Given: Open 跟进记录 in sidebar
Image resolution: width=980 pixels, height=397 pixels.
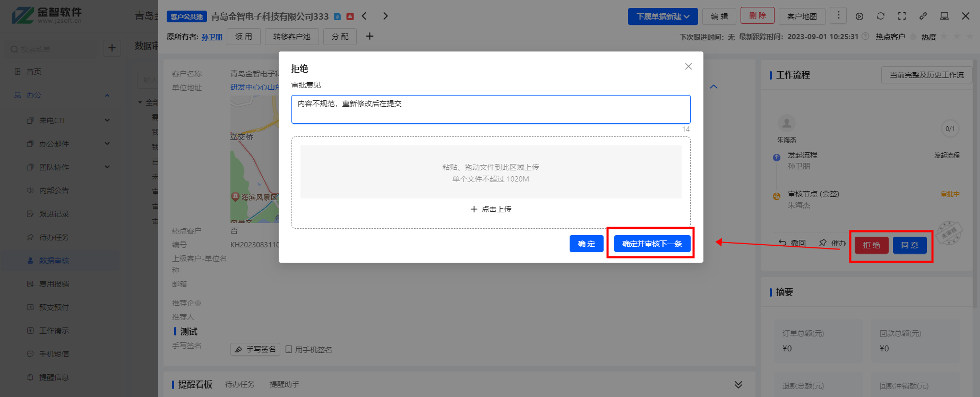Looking at the screenshot, I should pyautogui.click(x=54, y=214).
